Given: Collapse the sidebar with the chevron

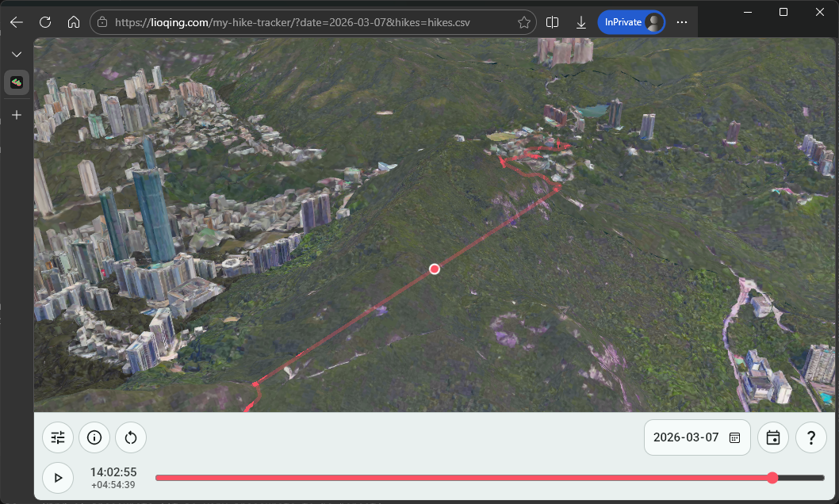Looking at the screenshot, I should (16, 53).
